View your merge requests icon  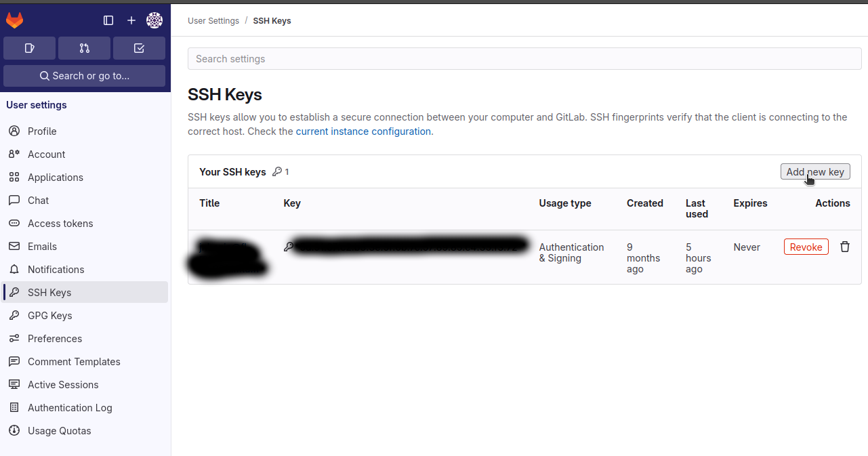tap(84, 48)
